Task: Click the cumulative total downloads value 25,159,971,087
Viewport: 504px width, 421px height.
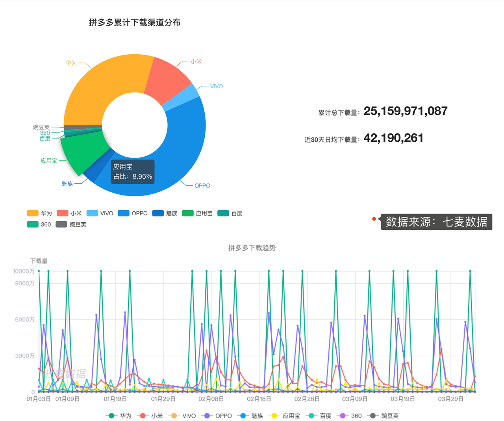Action: (x=406, y=111)
